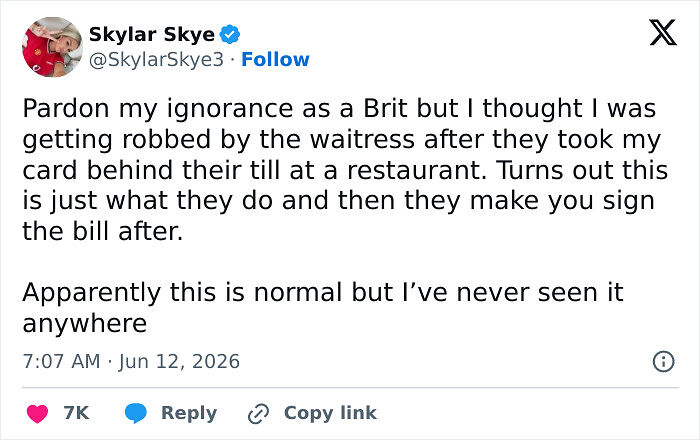Click the word 'anywhere' ending the tweet

pos(85,324)
